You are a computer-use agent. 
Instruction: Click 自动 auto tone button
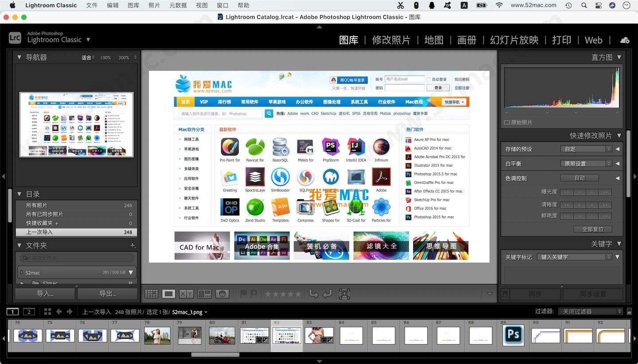[579, 178]
